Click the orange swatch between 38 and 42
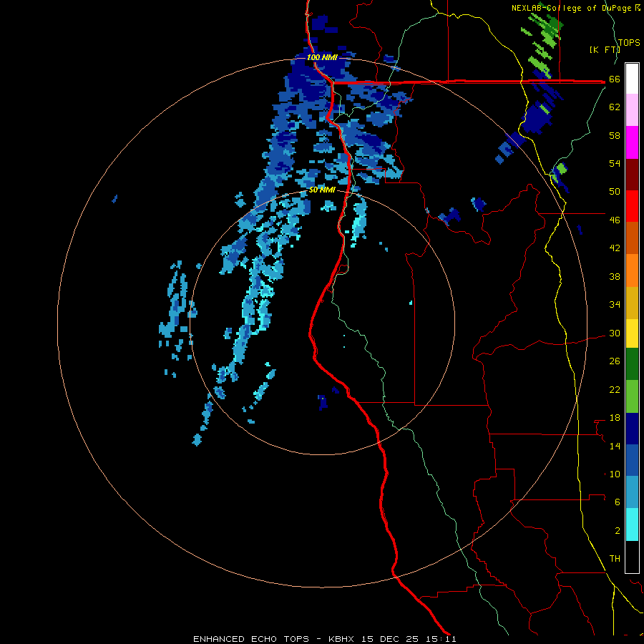644x644 pixels. [x=632, y=270]
